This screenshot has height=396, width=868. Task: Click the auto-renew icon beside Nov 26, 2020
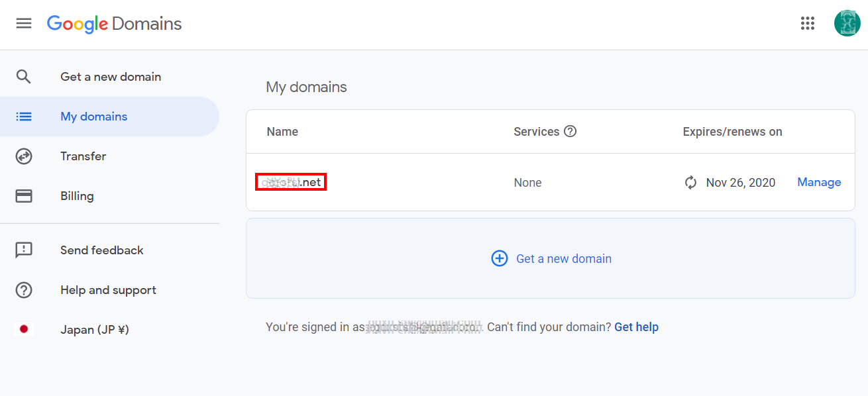pos(690,183)
